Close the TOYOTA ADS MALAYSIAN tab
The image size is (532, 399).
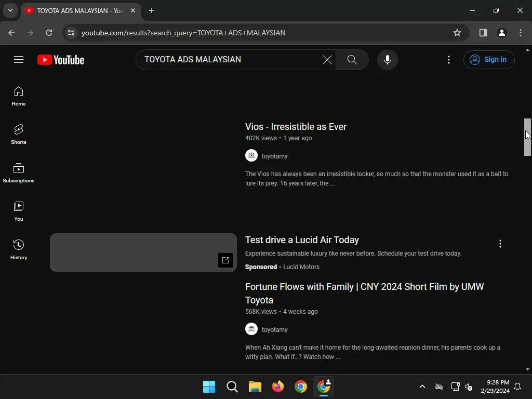pos(133,10)
